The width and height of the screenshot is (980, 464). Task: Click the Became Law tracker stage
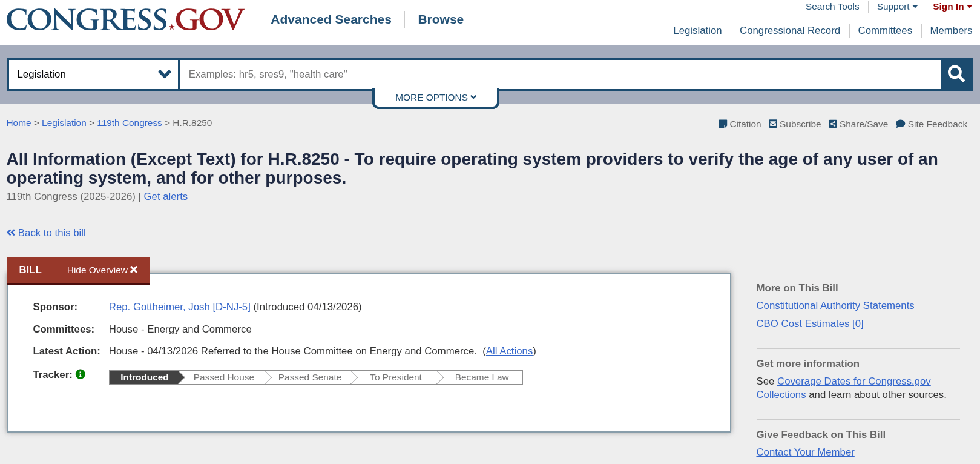point(482,377)
